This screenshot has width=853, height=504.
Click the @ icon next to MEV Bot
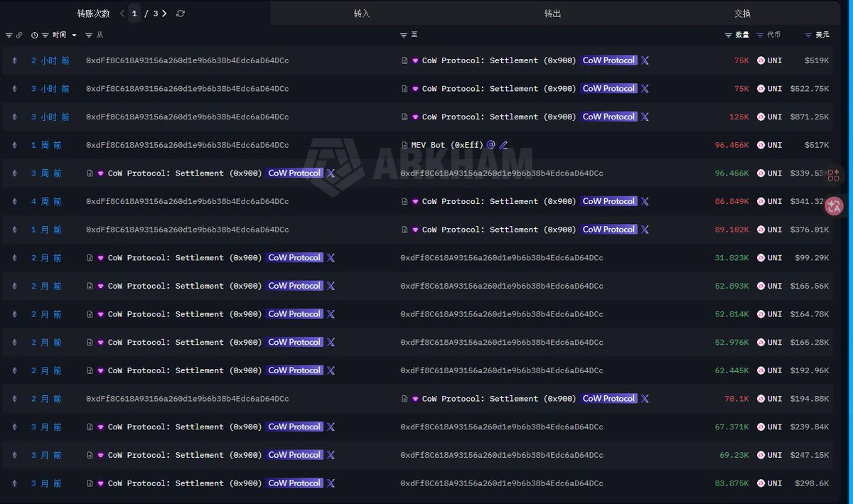491,144
